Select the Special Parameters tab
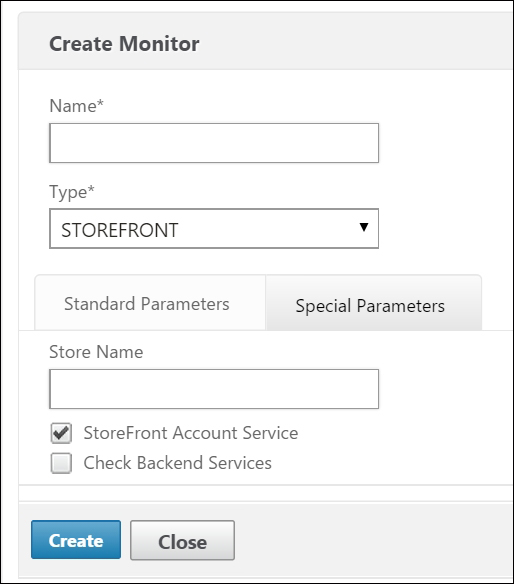 tap(374, 303)
